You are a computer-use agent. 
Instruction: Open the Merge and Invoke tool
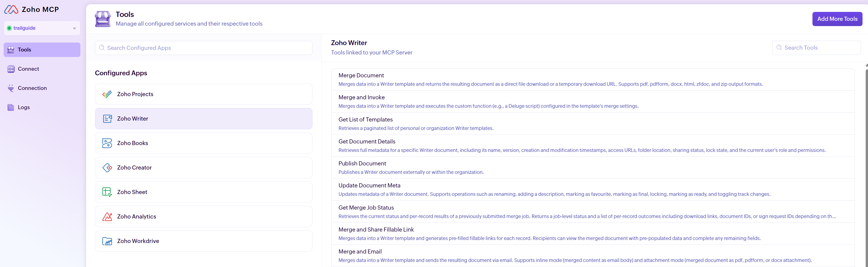[593, 102]
